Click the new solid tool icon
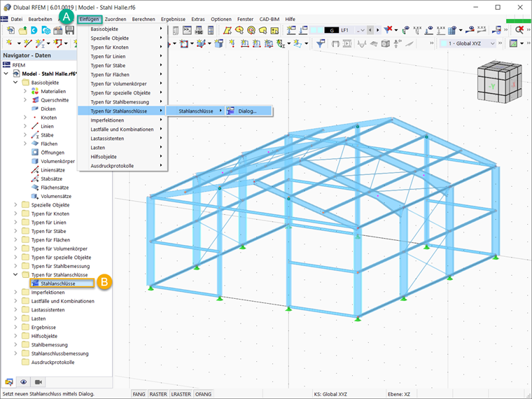The width and height of the screenshot is (532, 399). pyautogui.click(x=218, y=43)
